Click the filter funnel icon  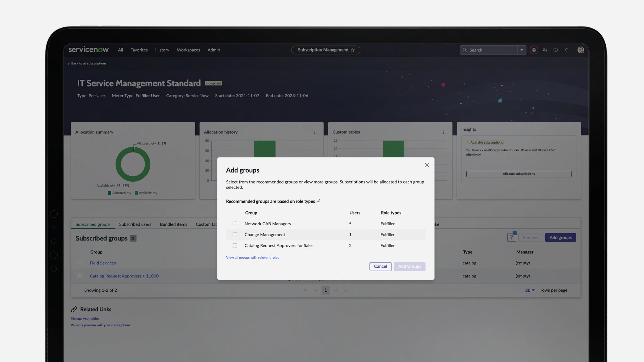[512, 238]
